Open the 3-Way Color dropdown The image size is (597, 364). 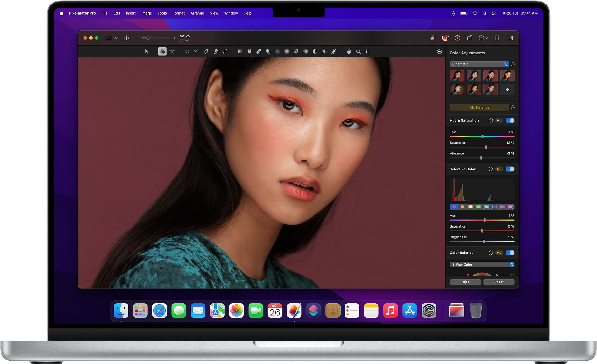click(x=482, y=265)
